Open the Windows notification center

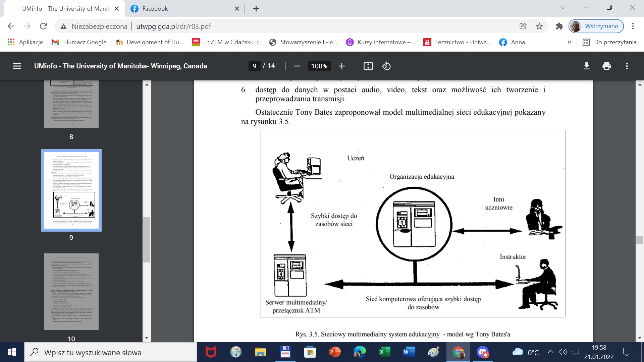pyautogui.click(x=627, y=352)
